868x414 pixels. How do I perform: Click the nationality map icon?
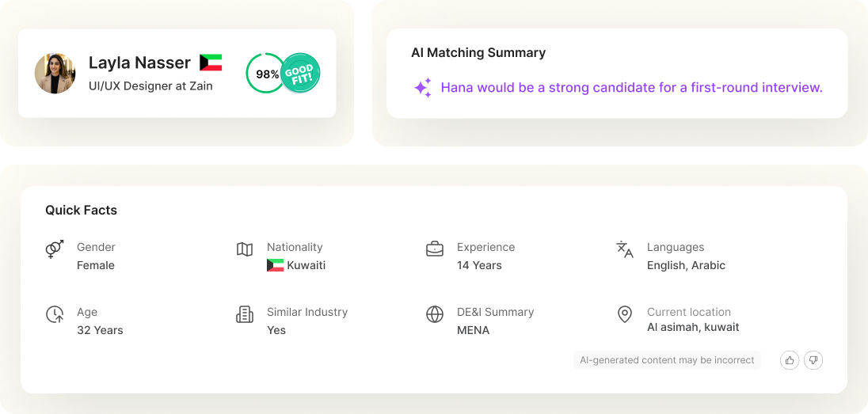tap(245, 249)
